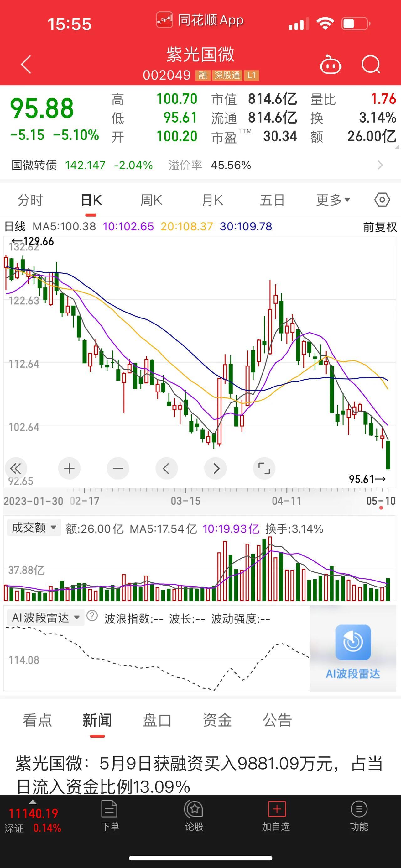Open 资金 capital tab
The height and width of the screenshot is (868, 401).
point(217,720)
